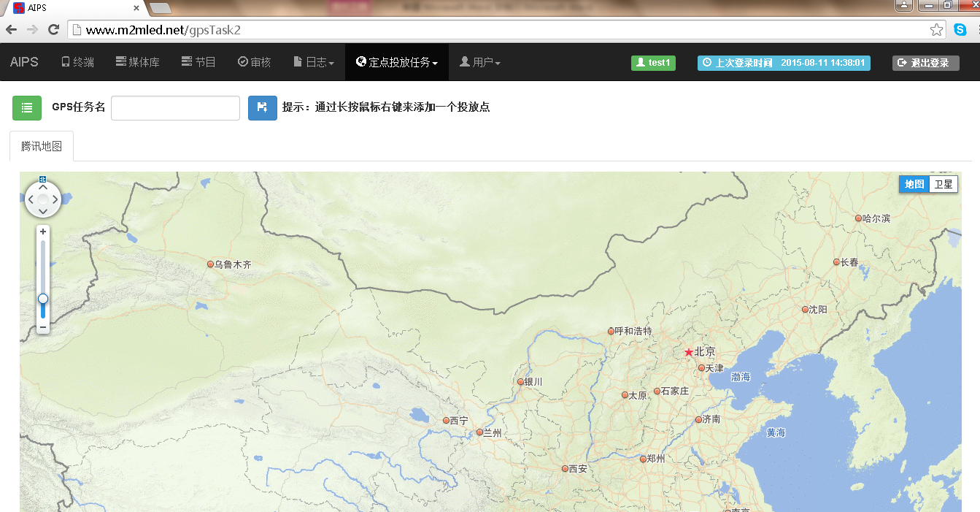The width and height of the screenshot is (980, 512).
Task: Click the 长春 city marker dot
Action: (836, 262)
